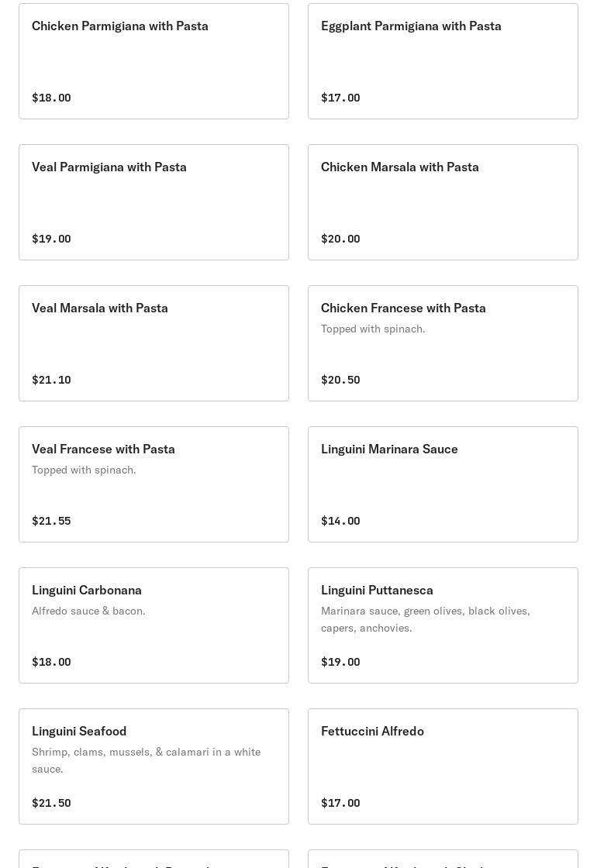The image size is (597, 868).
Task: Click the $14.00 Linguini Marinara price
Action: [x=340, y=521]
